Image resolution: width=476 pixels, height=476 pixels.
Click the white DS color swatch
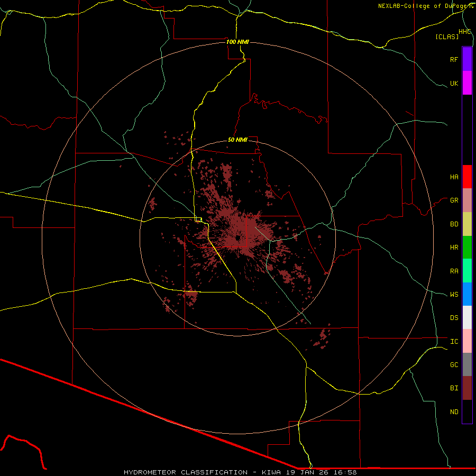[x=467, y=317]
